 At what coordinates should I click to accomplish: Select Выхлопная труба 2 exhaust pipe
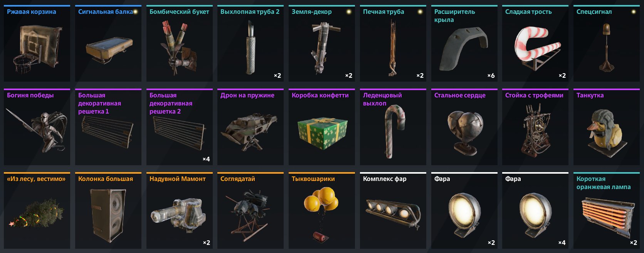click(x=251, y=43)
